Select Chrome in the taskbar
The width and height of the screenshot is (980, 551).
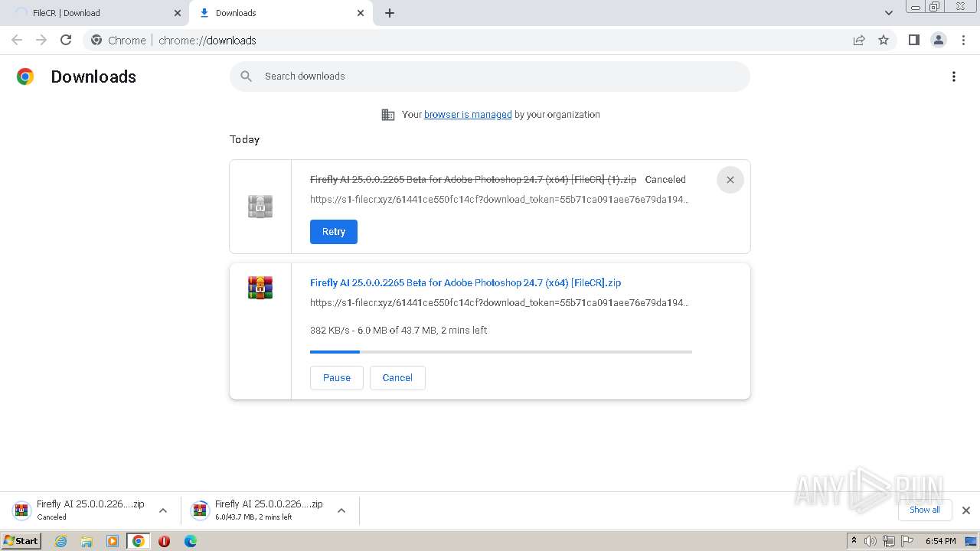coord(139,541)
